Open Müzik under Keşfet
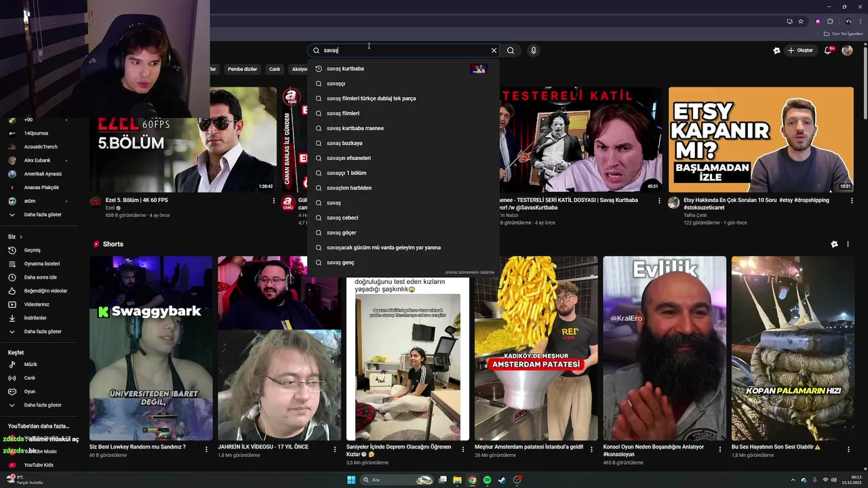868x488 pixels. (x=31, y=365)
